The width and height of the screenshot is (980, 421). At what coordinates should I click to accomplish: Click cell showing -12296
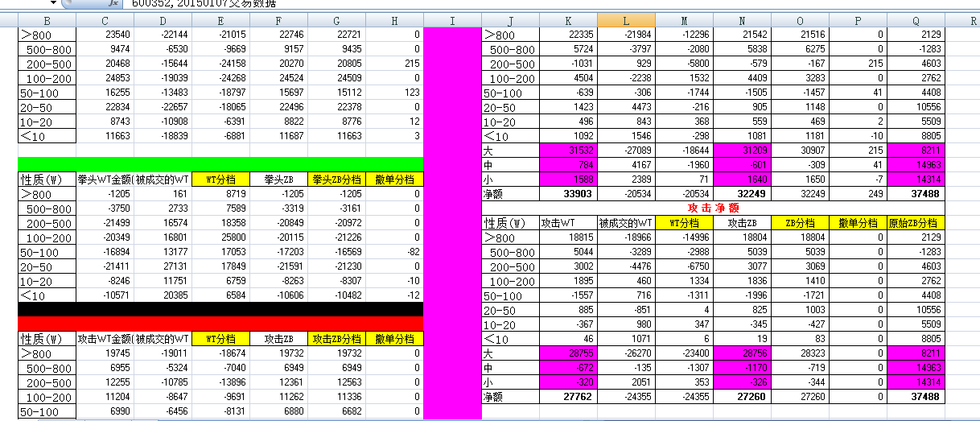pos(684,35)
